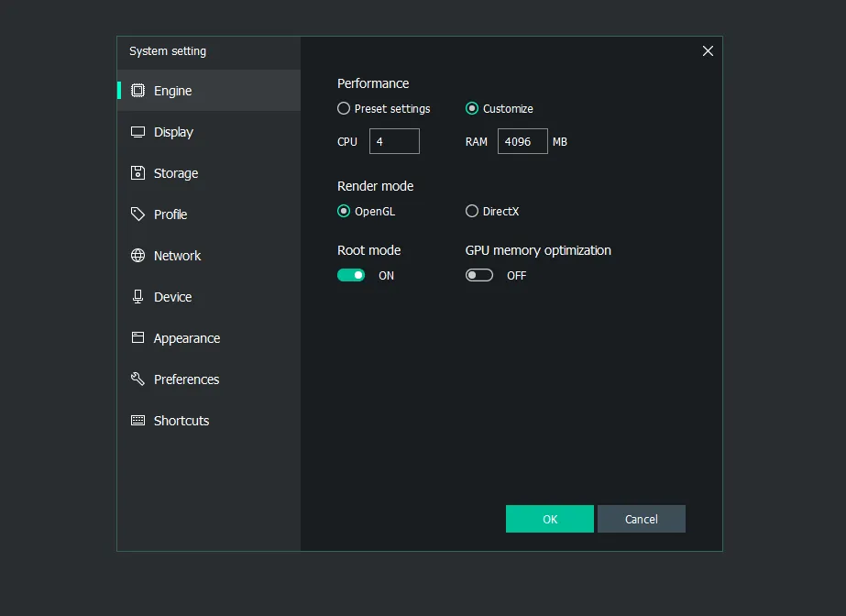Open the Display settings tab label
Screen dimensions: 846x616
point(173,132)
